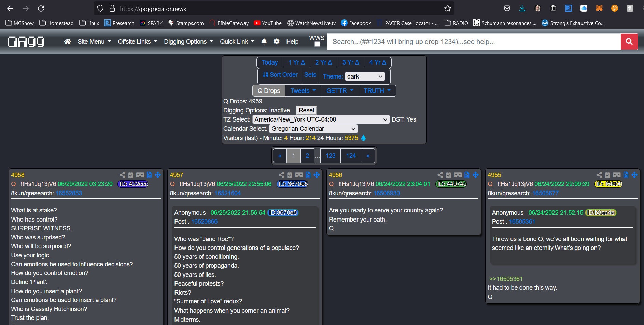Click the purple ID: 422ccc badge

(x=133, y=184)
